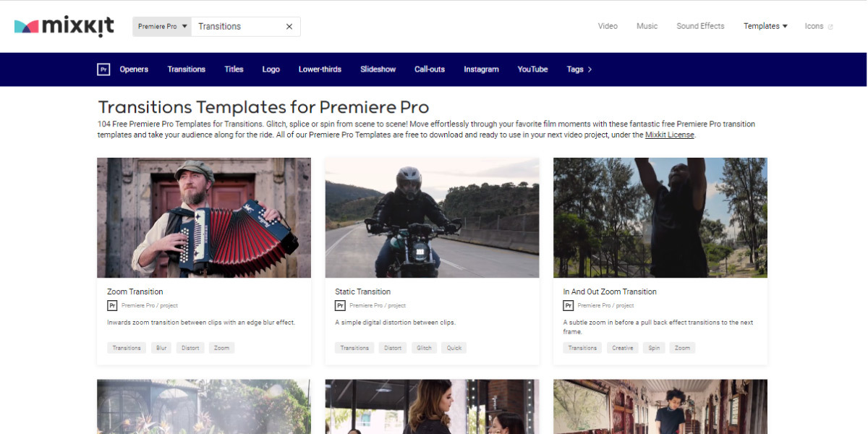Clear the search field with the X icon
868x434 pixels.
(x=289, y=27)
